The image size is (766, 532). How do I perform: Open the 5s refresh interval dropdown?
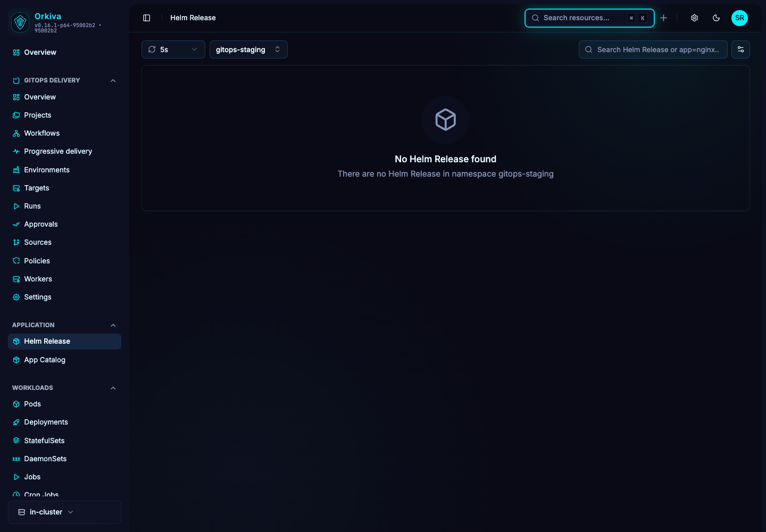(x=173, y=49)
